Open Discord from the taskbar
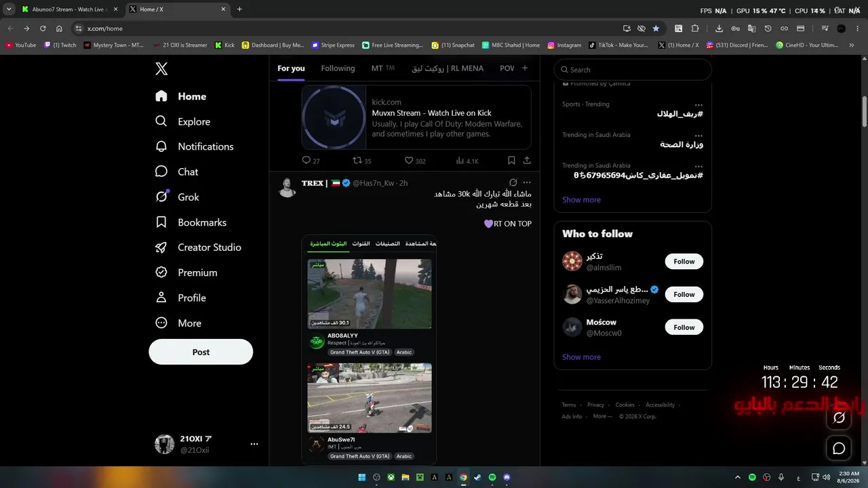The image size is (868, 488). pyautogui.click(x=507, y=477)
